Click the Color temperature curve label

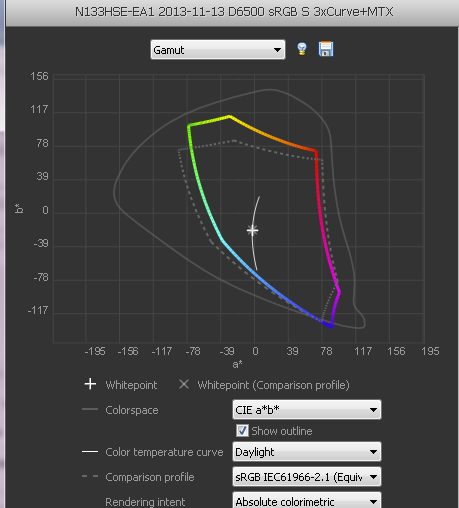164,452
